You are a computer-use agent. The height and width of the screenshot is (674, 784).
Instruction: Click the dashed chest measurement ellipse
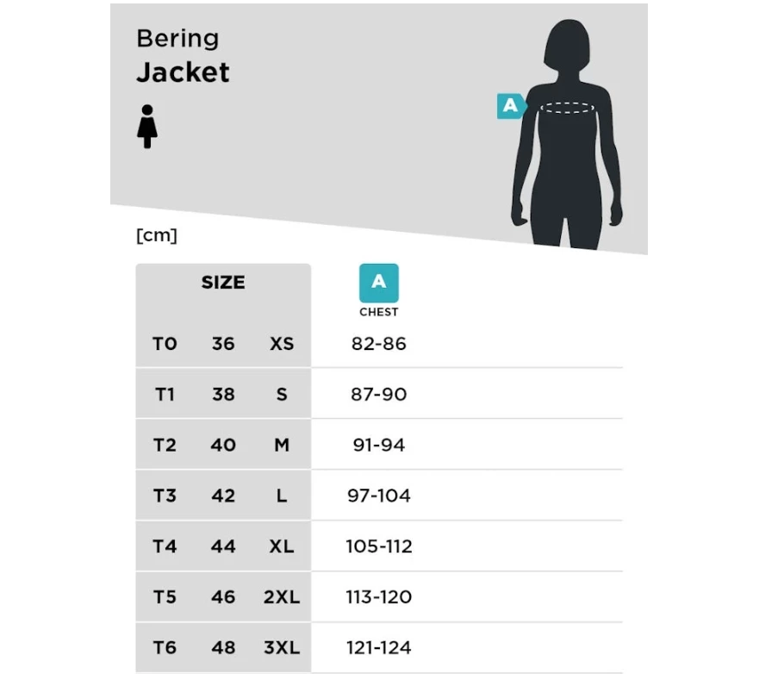(x=567, y=108)
